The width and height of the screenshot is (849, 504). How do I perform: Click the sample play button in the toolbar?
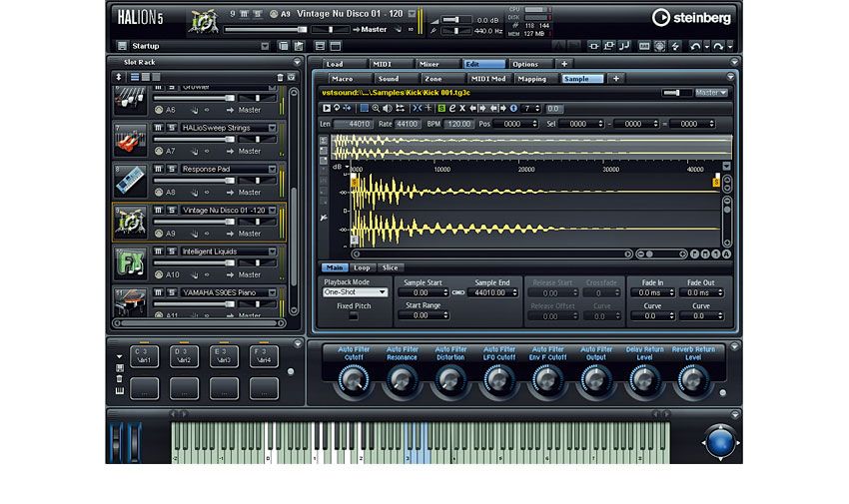(327, 109)
